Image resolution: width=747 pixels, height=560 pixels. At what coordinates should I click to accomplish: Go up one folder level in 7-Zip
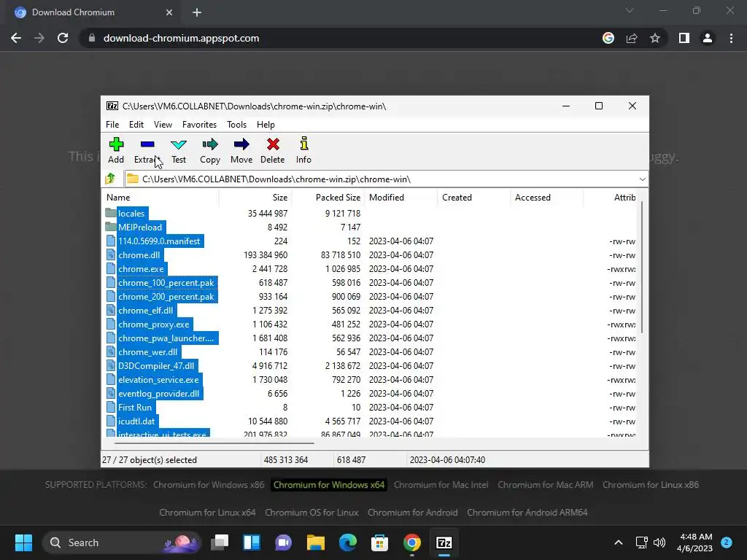coord(110,179)
